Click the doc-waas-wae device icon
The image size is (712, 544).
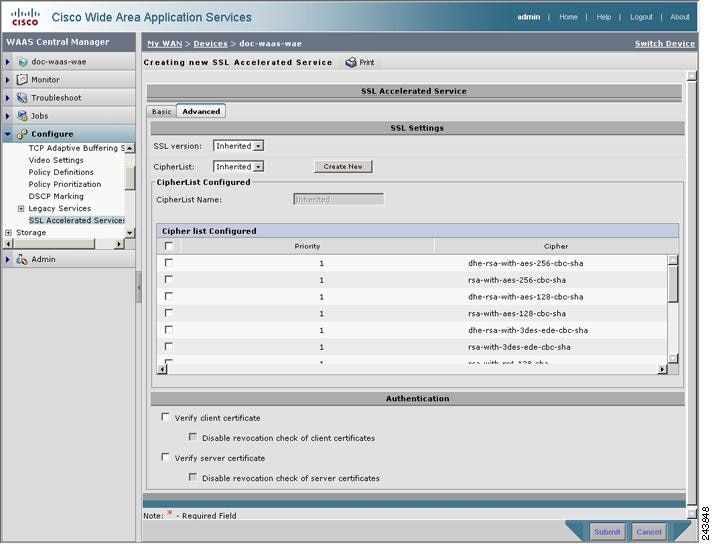[23, 62]
